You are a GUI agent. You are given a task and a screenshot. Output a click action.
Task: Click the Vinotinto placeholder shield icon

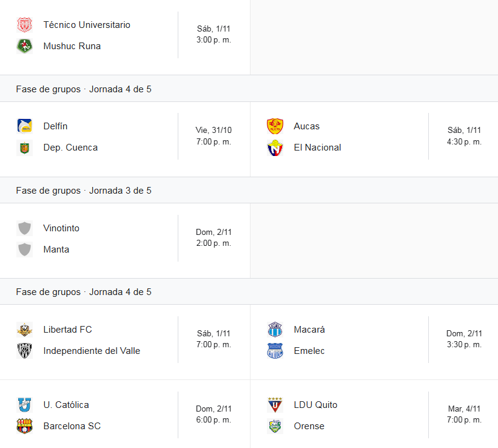pyautogui.click(x=24, y=228)
